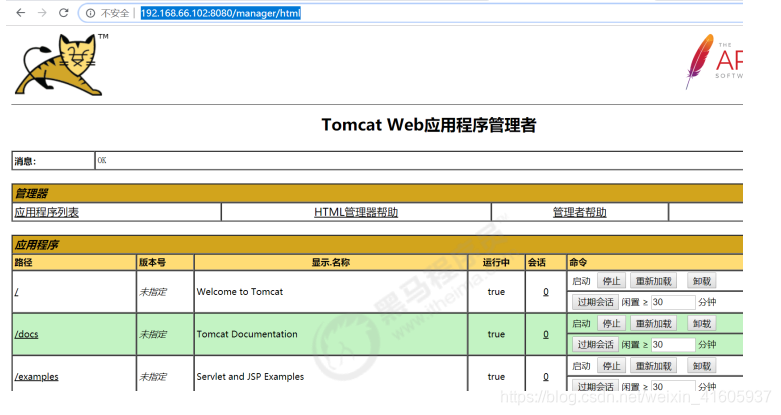The image size is (781, 415).
Task: Edit idle minutes field for /docs
Action: pyautogui.click(x=672, y=344)
